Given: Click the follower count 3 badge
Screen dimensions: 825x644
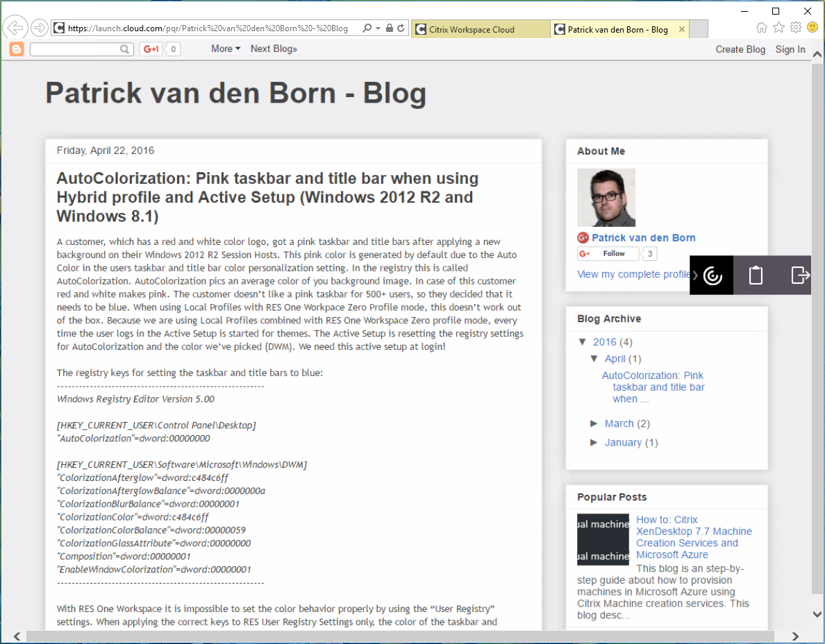Looking at the screenshot, I should (x=650, y=254).
